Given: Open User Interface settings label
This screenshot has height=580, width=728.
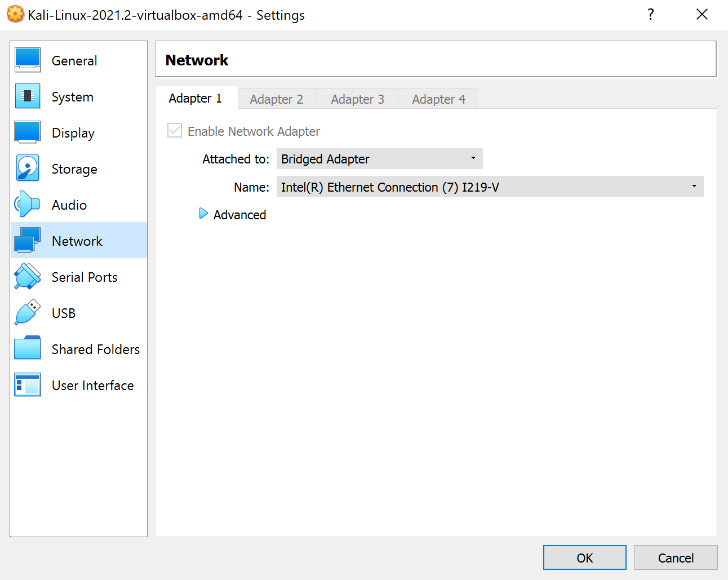Looking at the screenshot, I should pos(93,386).
